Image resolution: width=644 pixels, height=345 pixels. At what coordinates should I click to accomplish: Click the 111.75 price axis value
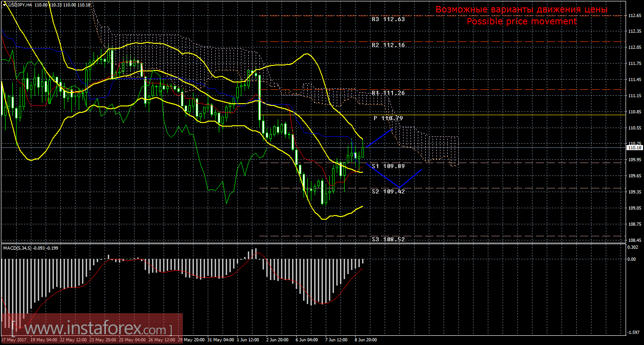point(634,64)
